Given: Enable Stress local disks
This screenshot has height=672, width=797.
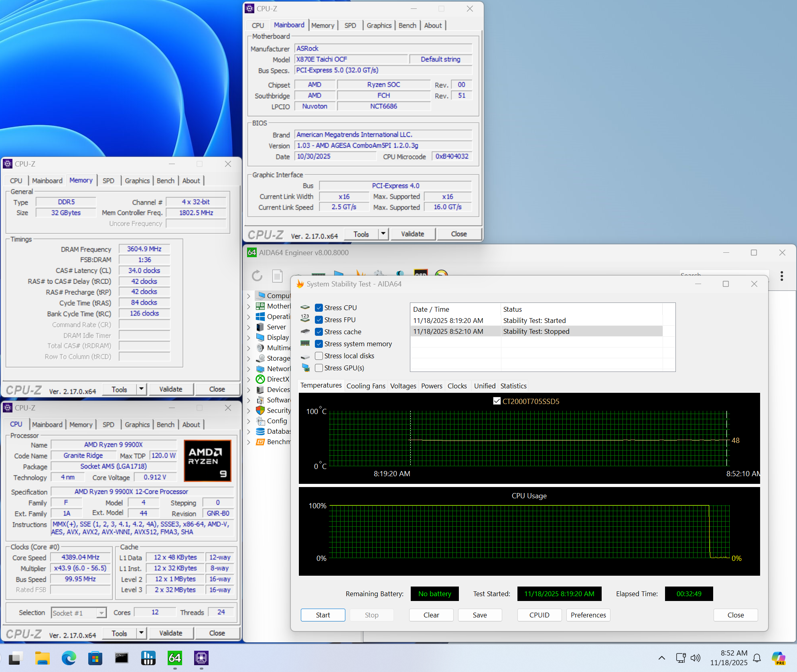Looking at the screenshot, I should click(x=319, y=356).
